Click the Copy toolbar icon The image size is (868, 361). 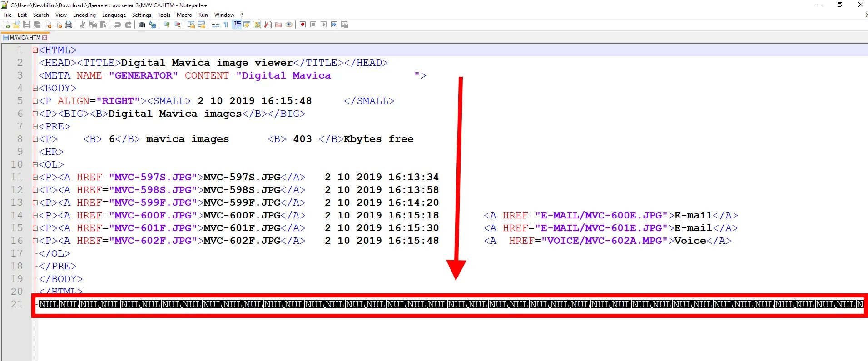point(93,25)
